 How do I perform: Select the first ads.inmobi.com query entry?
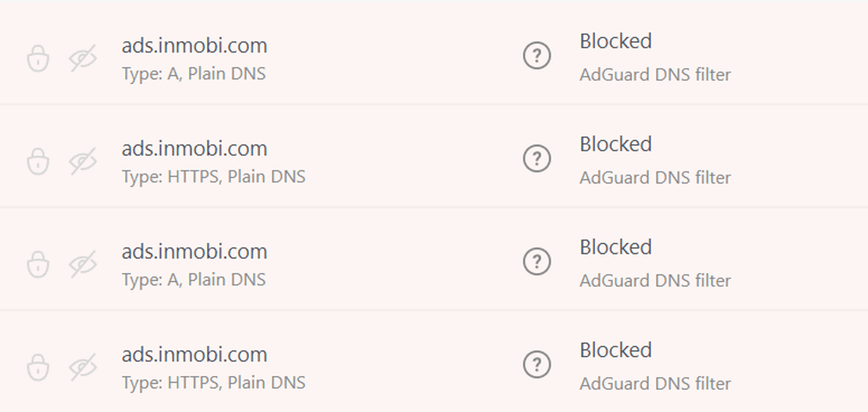point(194,46)
